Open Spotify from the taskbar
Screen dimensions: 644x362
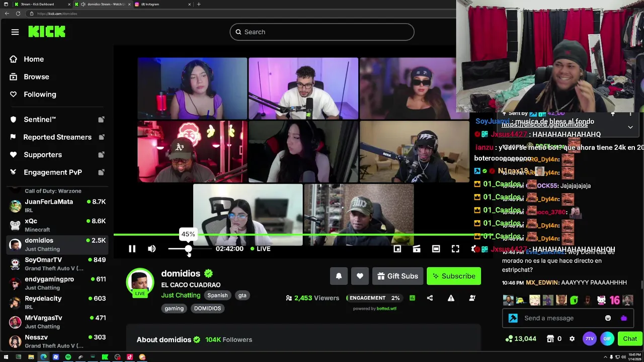click(68, 357)
